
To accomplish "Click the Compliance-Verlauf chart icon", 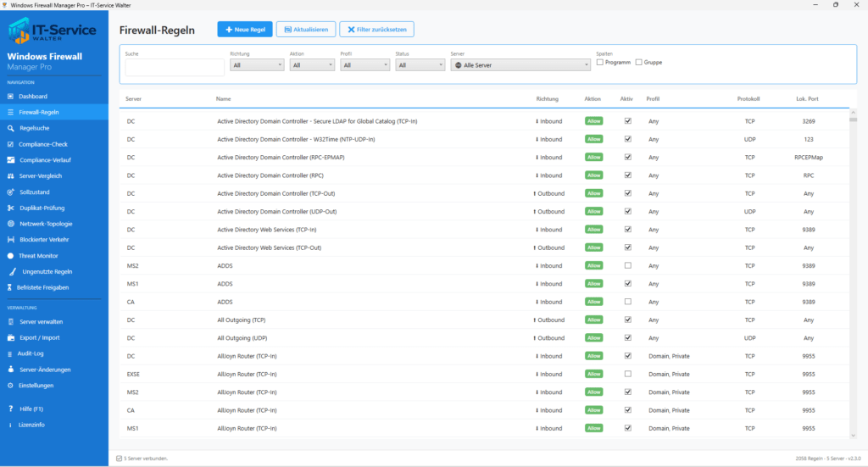I will (x=11, y=160).
